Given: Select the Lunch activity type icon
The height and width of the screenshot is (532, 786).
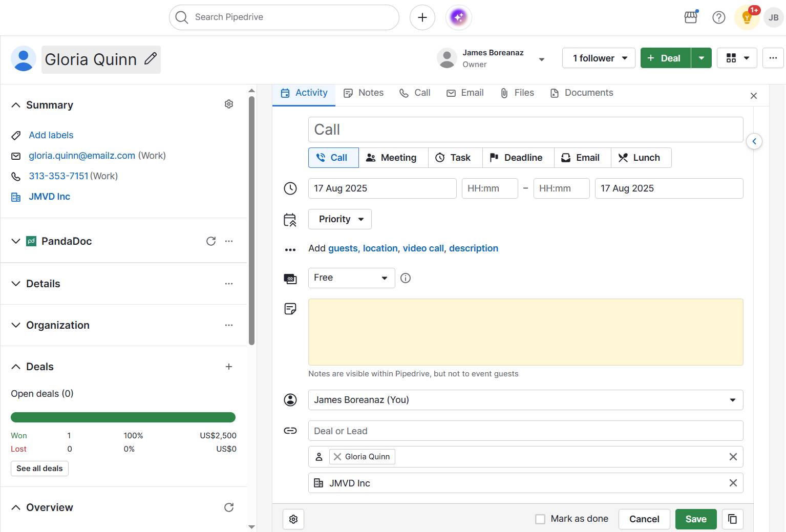Looking at the screenshot, I should tap(623, 157).
